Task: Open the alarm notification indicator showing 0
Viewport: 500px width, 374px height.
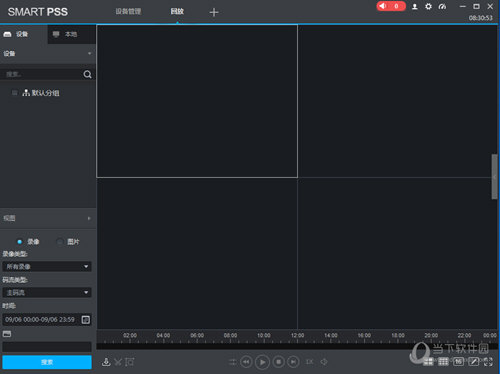Action: [x=391, y=6]
